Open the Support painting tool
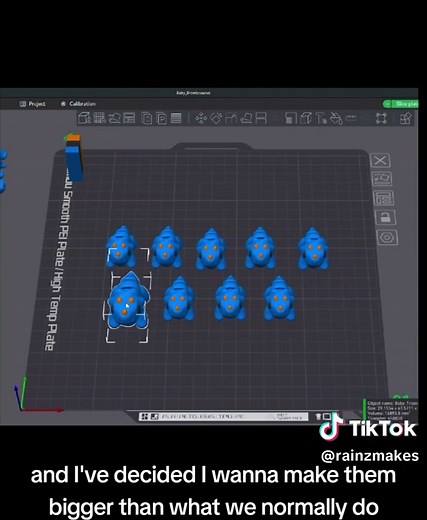427x520 pixels. [306, 118]
